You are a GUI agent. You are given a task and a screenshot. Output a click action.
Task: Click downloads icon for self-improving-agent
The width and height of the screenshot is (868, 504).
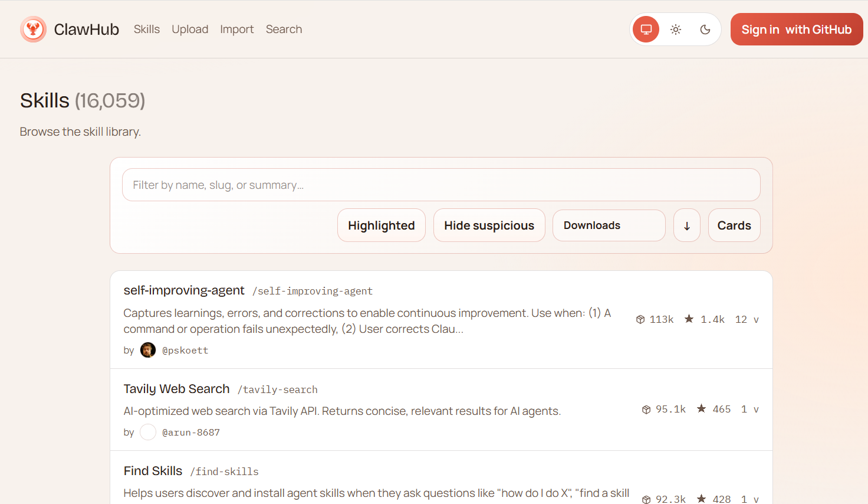[x=640, y=319]
